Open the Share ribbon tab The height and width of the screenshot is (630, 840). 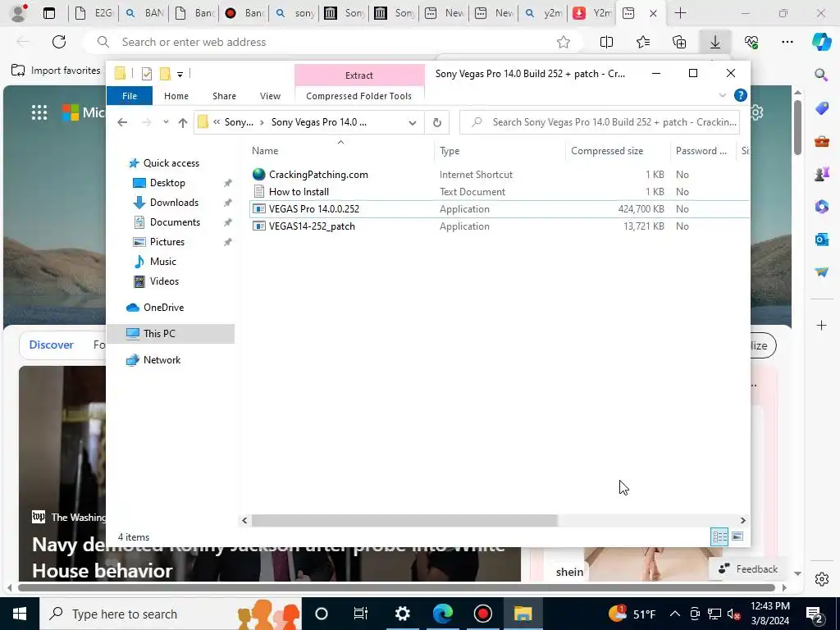pyautogui.click(x=224, y=96)
